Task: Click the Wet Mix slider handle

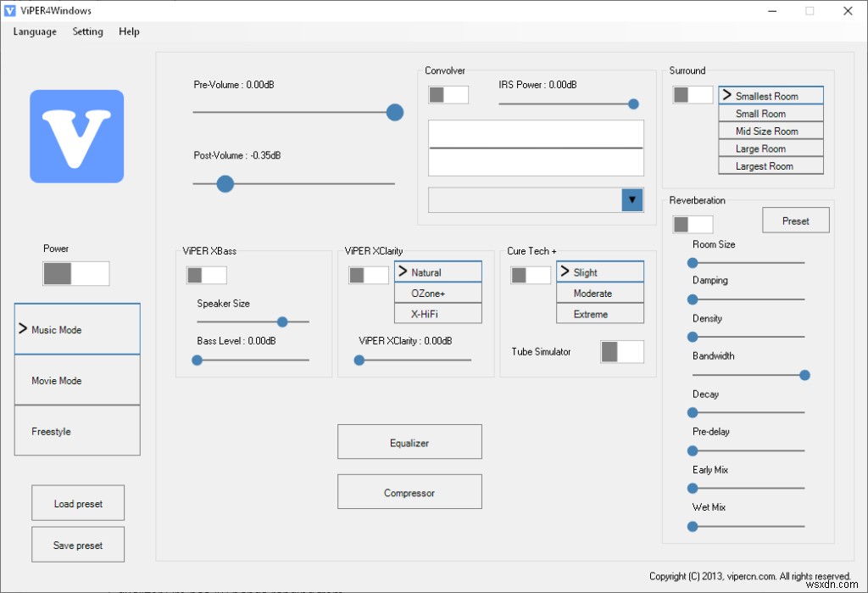Action: click(x=692, y=527)
